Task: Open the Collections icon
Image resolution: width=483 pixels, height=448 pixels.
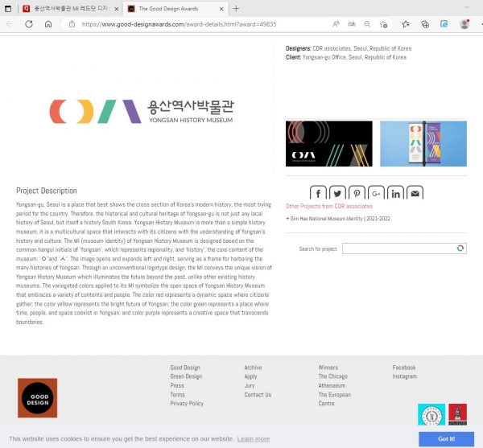Action: [x=425, y=24]
